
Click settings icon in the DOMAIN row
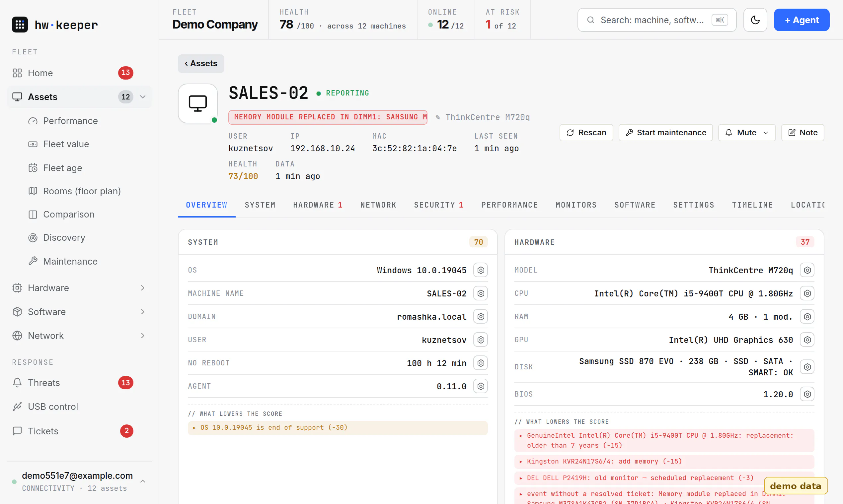pyautogui.click(x=481, y=317)
